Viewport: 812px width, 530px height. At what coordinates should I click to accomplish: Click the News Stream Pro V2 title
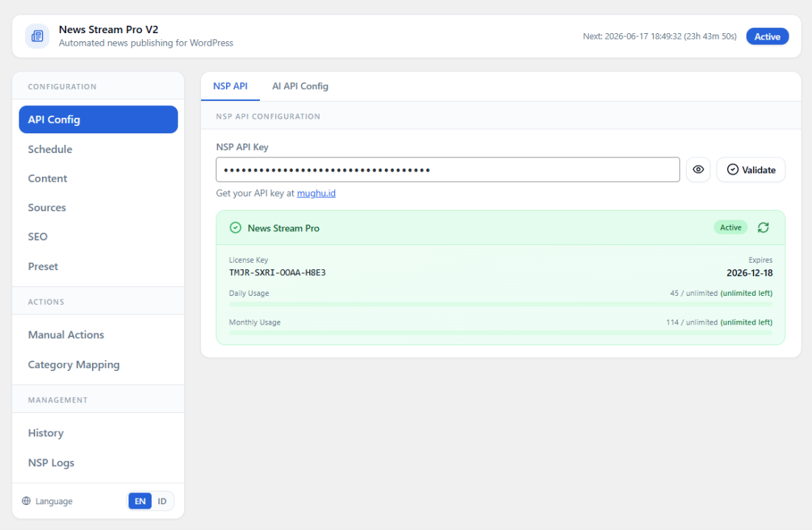[109, 30]
